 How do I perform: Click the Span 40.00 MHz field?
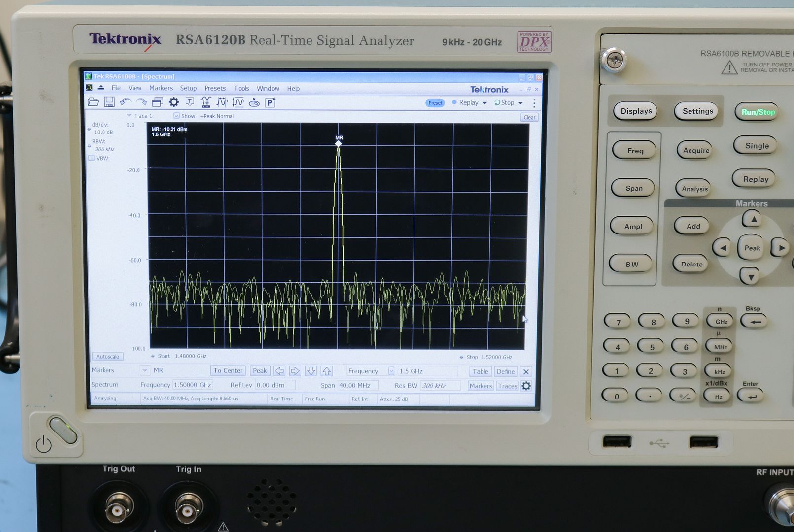point(358,385)
